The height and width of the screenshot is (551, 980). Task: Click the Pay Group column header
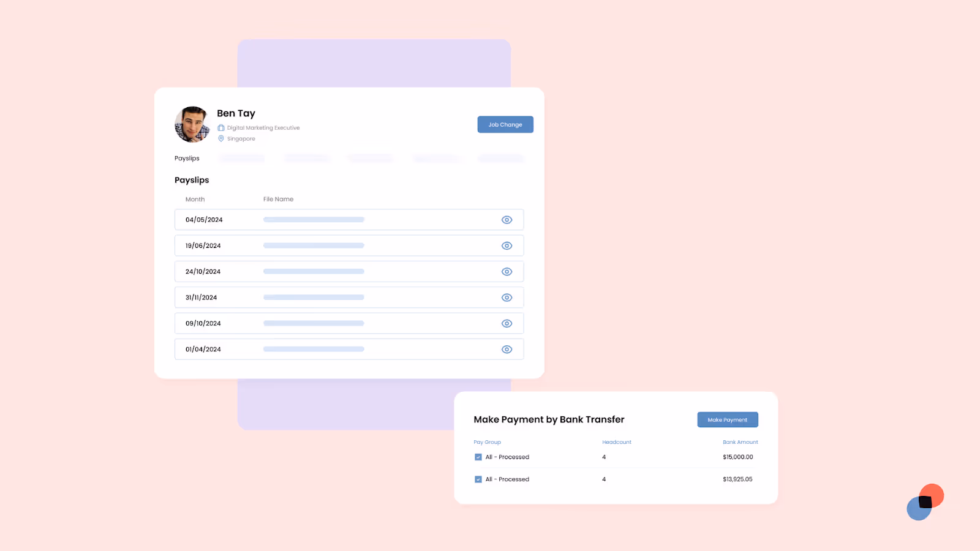coord(488,442)
